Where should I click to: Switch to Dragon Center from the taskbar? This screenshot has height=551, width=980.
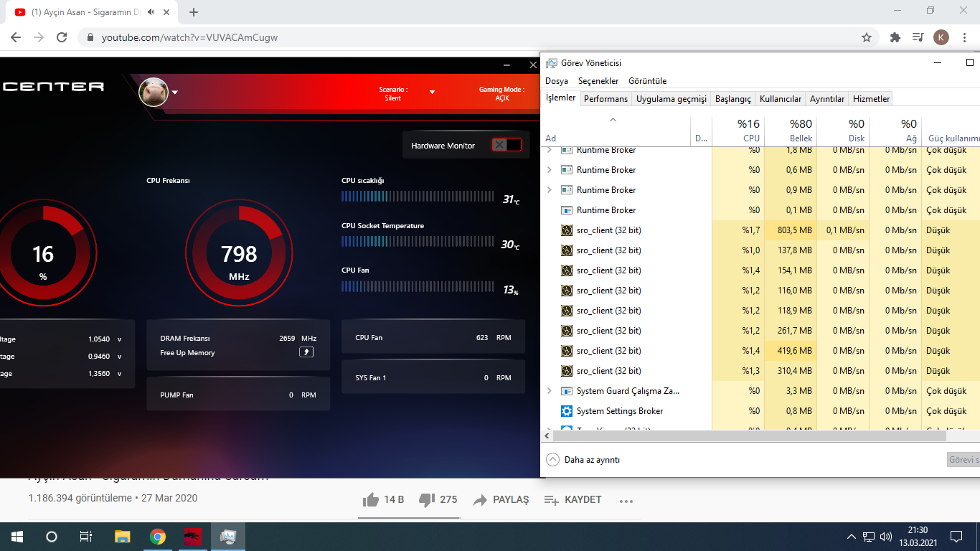(192, 537)
